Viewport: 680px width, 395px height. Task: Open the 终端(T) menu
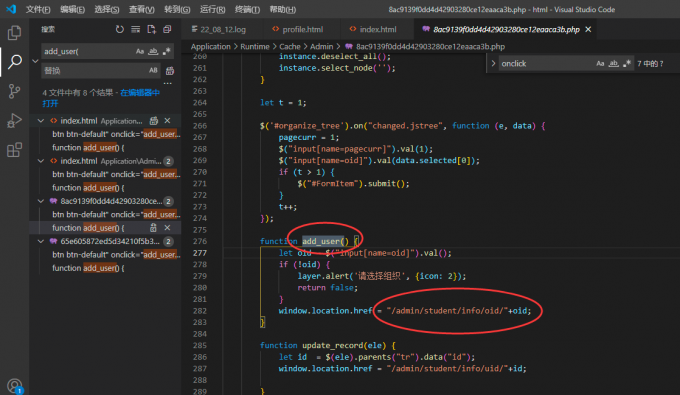248,9
